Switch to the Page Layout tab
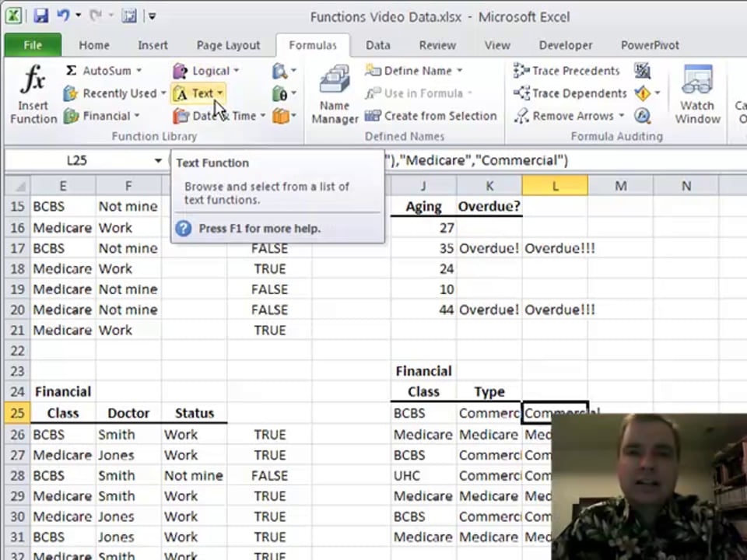The height and width of the screenshot is (560, 747). click(228, 45)
